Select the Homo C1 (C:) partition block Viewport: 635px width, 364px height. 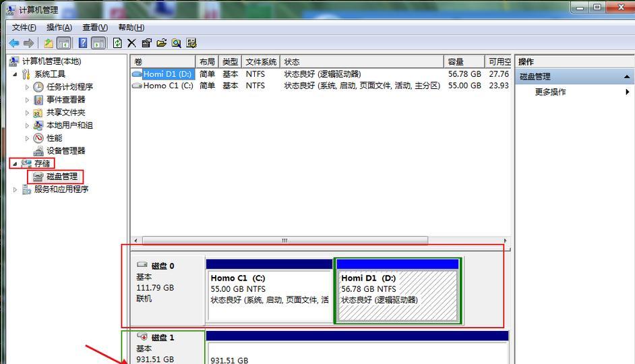[270, 291]
